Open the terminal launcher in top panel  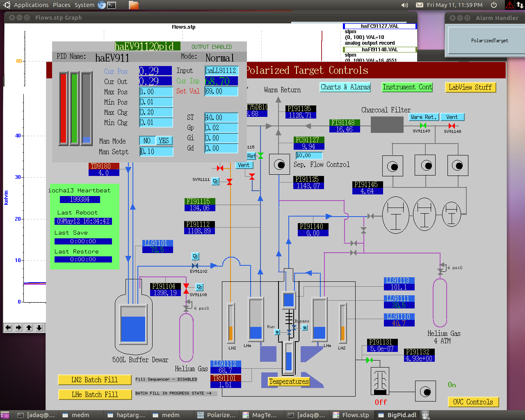click(x=112, y=5)
